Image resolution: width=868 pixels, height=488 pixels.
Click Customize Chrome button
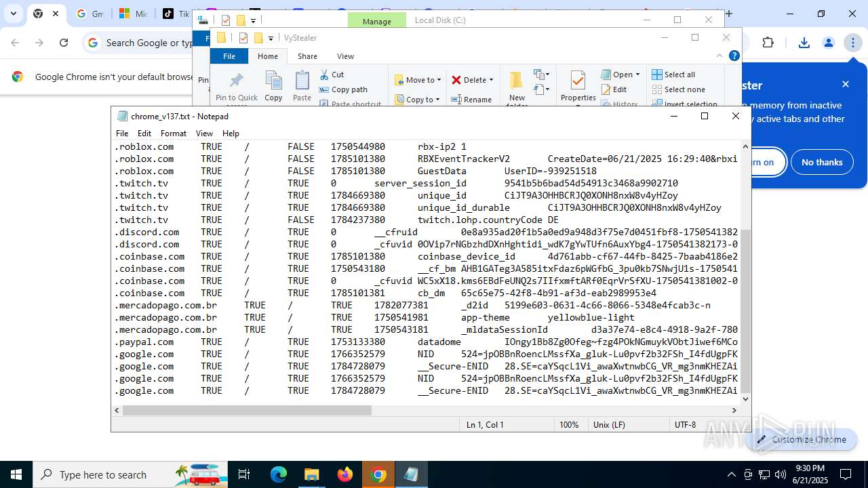pyautogui.click(x=801, y=439)
